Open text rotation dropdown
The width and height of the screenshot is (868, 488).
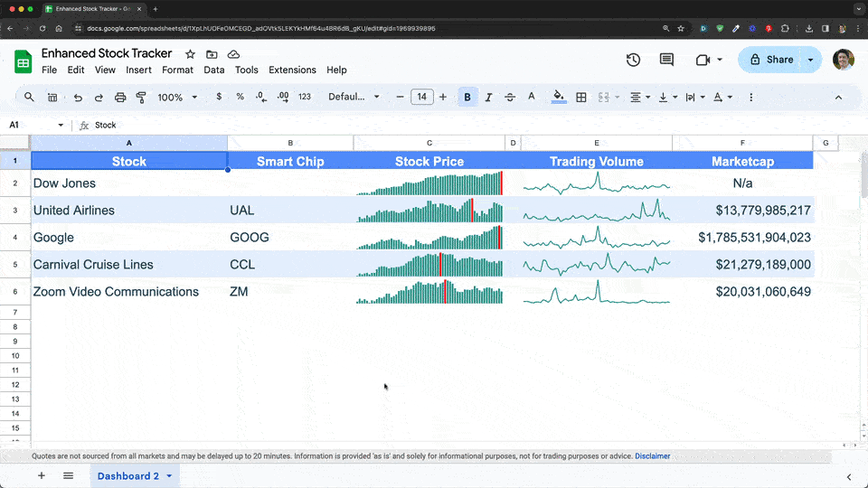coord(722,98)
